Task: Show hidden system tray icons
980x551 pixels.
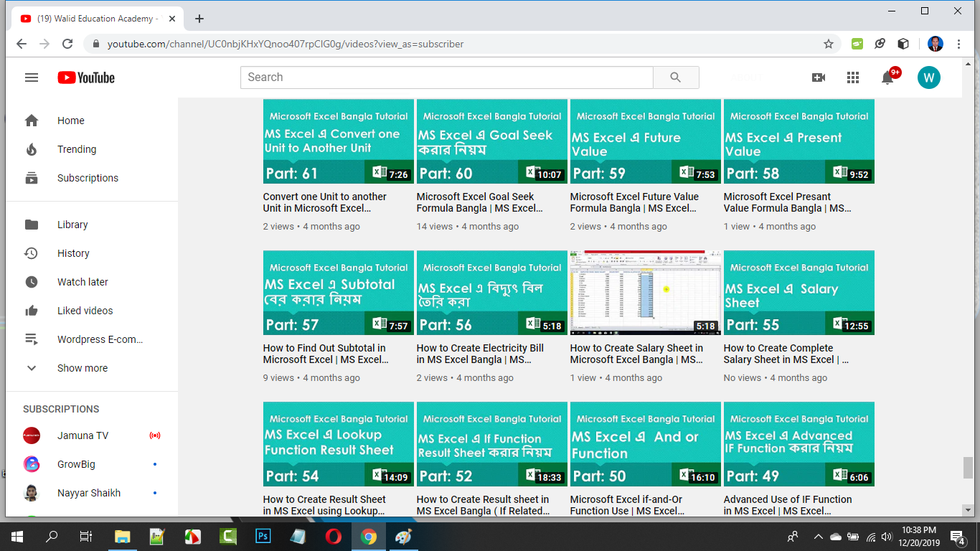Action: pyautogui.click(x=818, y=537)
